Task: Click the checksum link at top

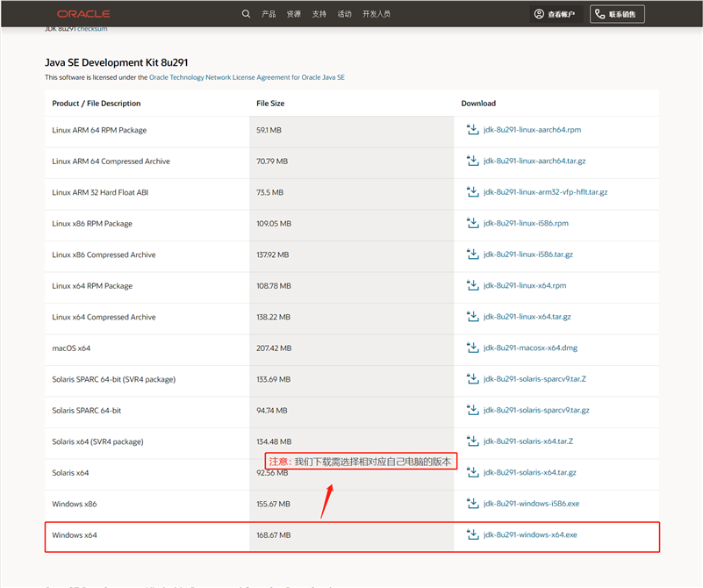Action: point(92,29)
